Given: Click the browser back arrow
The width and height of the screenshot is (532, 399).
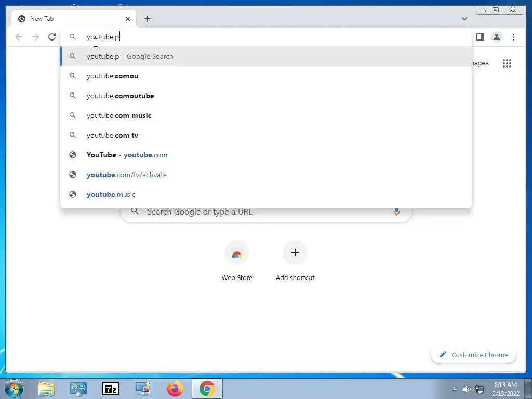Looking at the screenshot, I should coord(19,37).
